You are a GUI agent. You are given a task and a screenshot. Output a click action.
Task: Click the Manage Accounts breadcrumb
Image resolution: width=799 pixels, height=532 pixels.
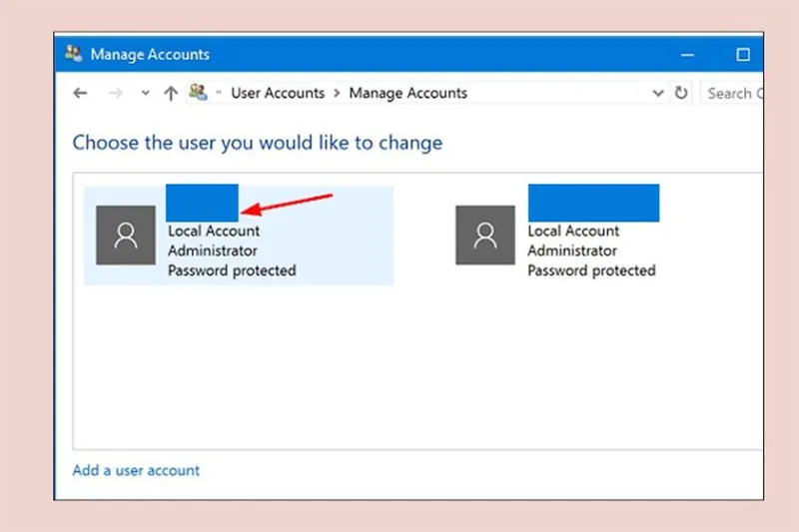[408, 93]
